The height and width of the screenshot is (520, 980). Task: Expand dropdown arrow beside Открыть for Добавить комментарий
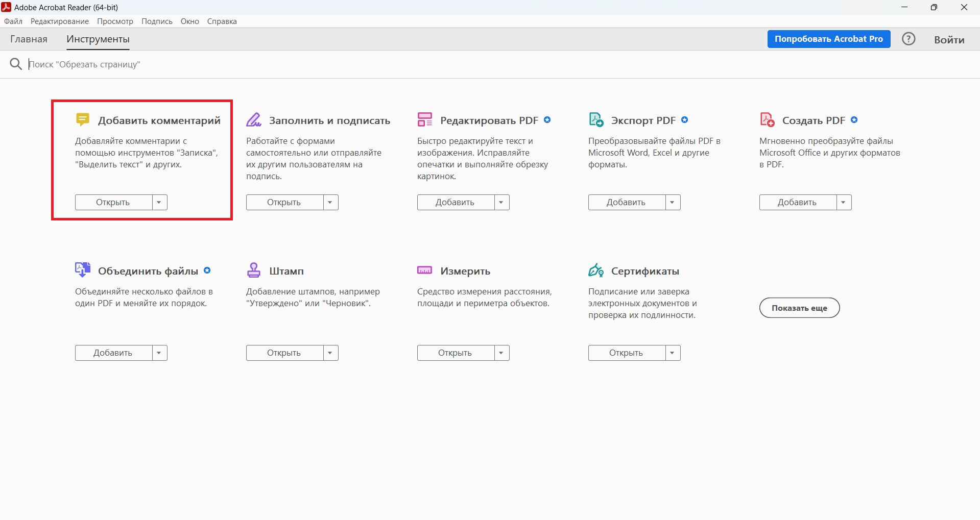(x=159, y=203)
